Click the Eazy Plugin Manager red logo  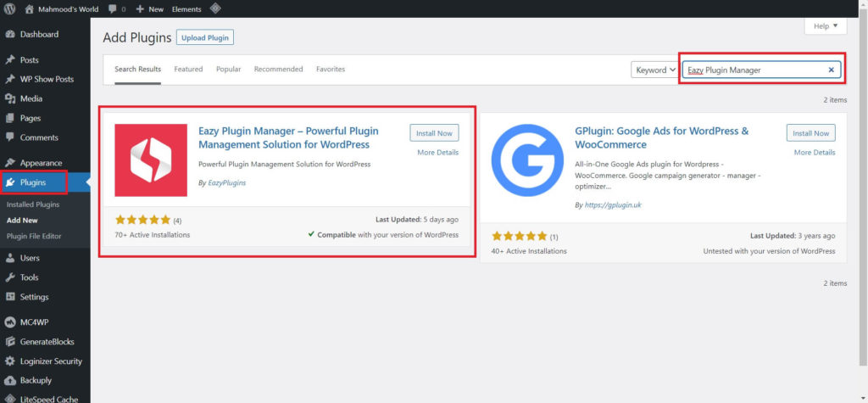tap(151, 160)
